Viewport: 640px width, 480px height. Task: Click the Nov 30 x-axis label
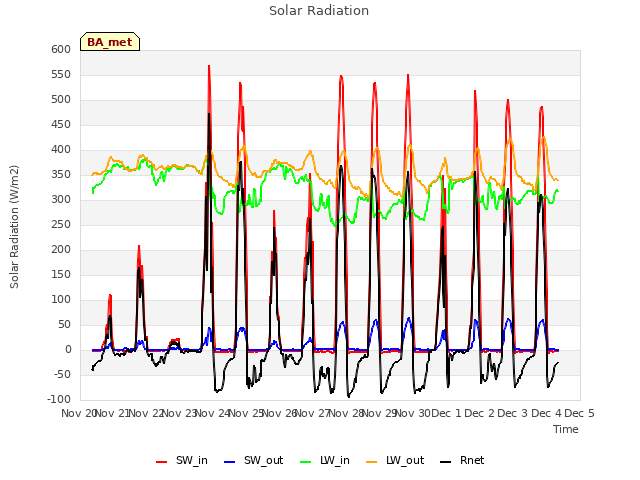click(x=413, y=413)
